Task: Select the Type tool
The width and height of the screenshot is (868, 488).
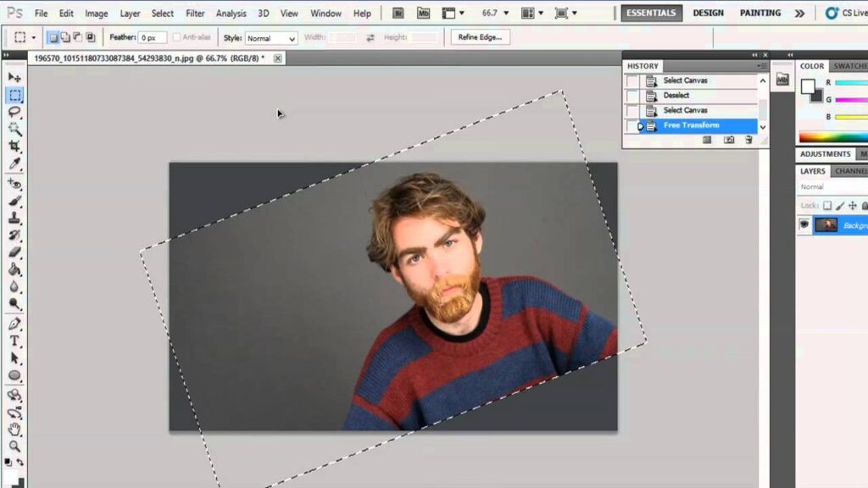Action: (15, 341)
